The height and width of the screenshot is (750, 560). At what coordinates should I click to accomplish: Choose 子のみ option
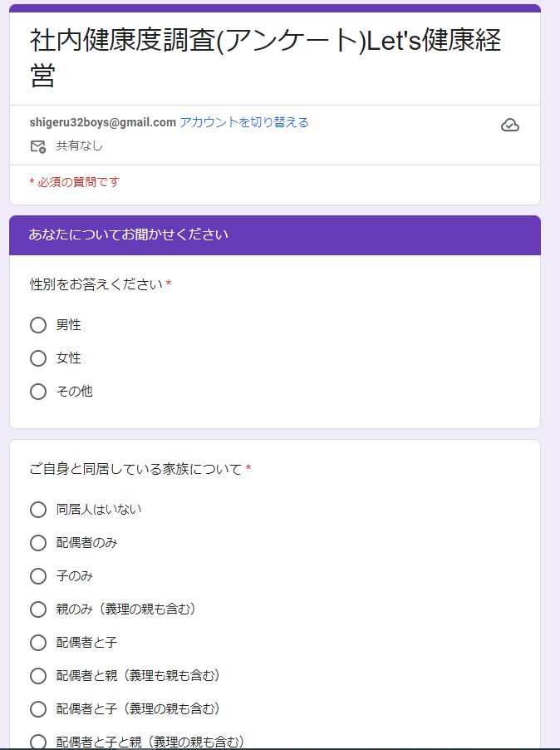point(38,576)
